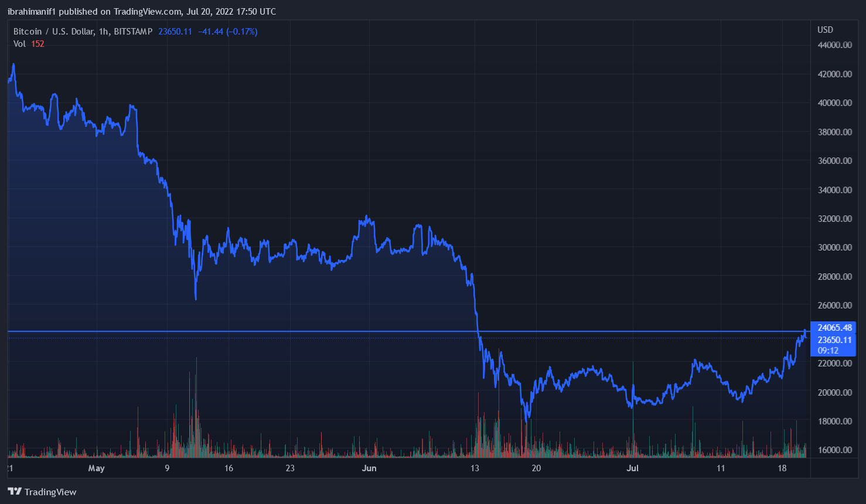866x504 pixels.
Task: Click the 23650.11 last price tag on the axis
Action: (x=833, y=340)
